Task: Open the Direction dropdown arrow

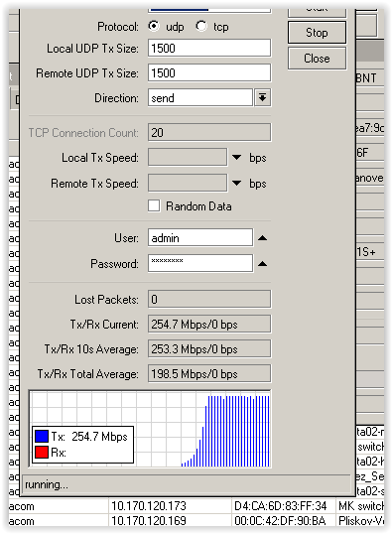Action: pyautogui.click(x=262, y=98)
